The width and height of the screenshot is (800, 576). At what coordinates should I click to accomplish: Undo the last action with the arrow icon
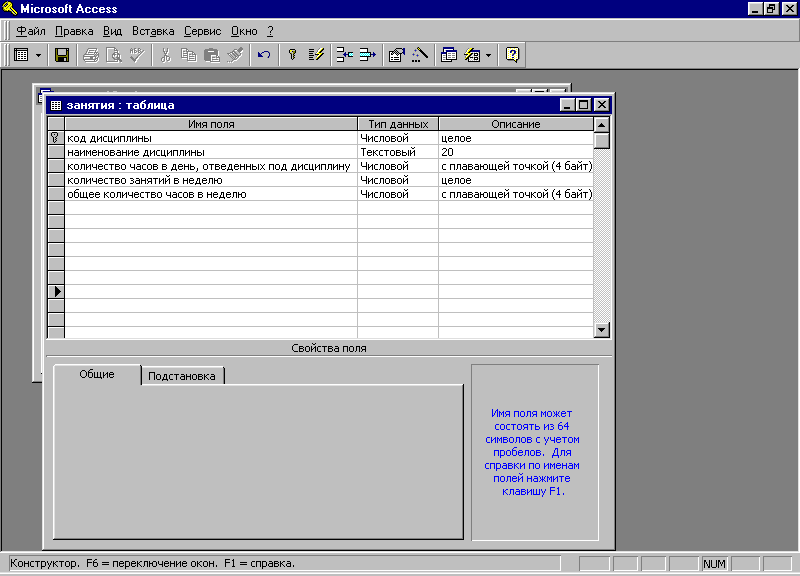[264, 55]
